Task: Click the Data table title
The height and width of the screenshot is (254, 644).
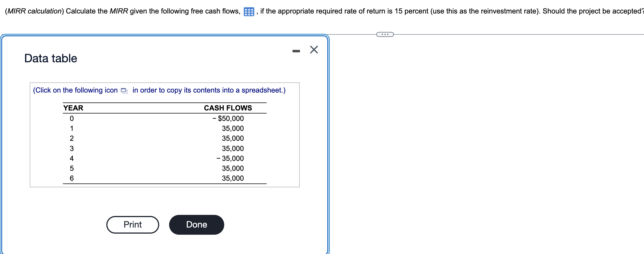Action: [50, 58]
